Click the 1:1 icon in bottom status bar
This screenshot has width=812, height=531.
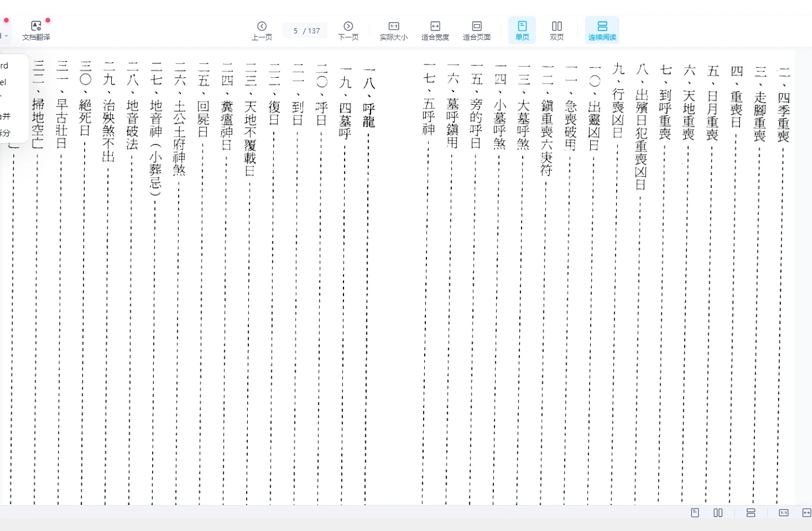tap(784, 513)
